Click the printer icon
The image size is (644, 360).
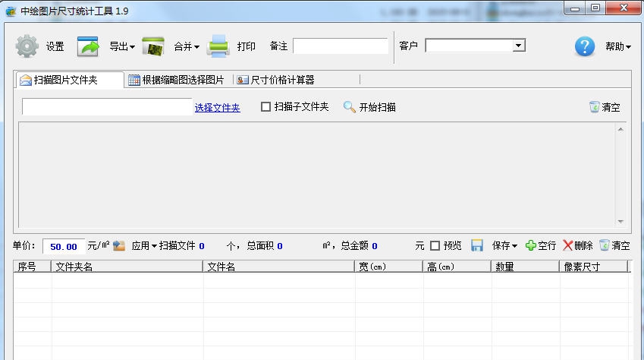pyautogui.click(x=218, y=46)
